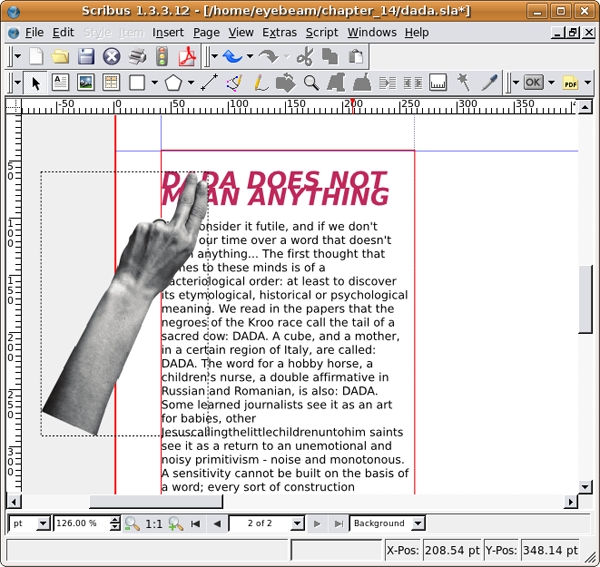Select the Zoom magnifier tool

click(311, 83)
